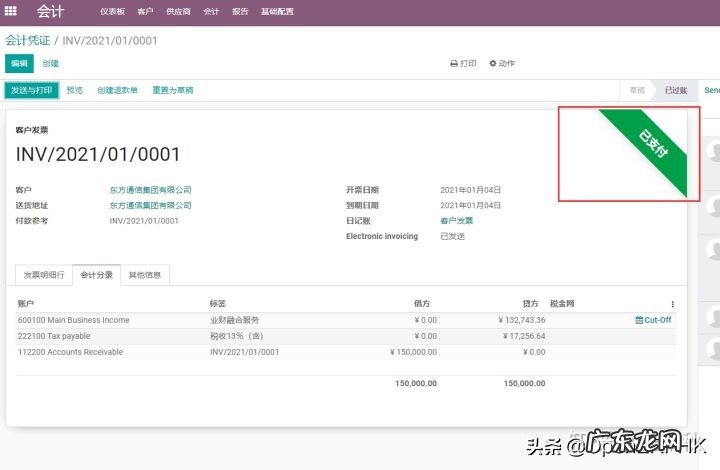Click the 业财融合服务 label cell
This screenshot has height=470, width=720.
coord(234,320)
